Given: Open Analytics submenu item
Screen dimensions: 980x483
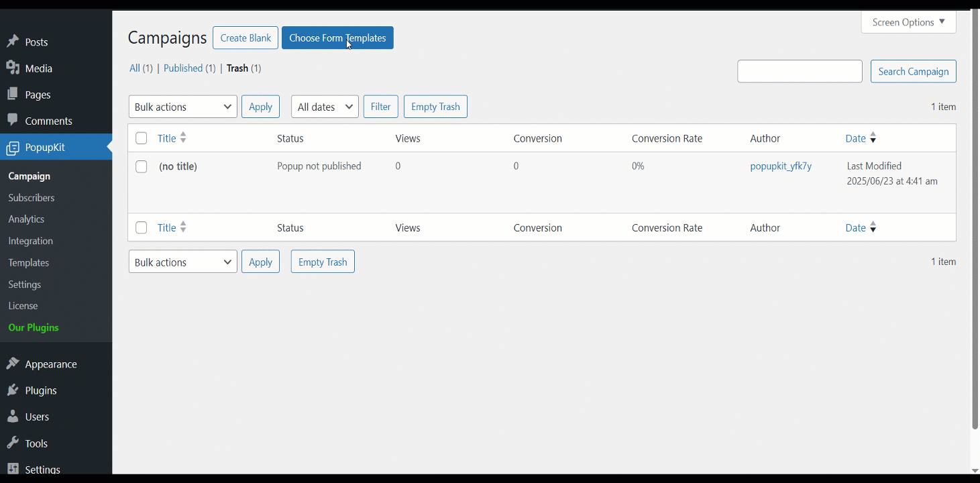Looking at the screenshot, I should (x=26, y=219).
